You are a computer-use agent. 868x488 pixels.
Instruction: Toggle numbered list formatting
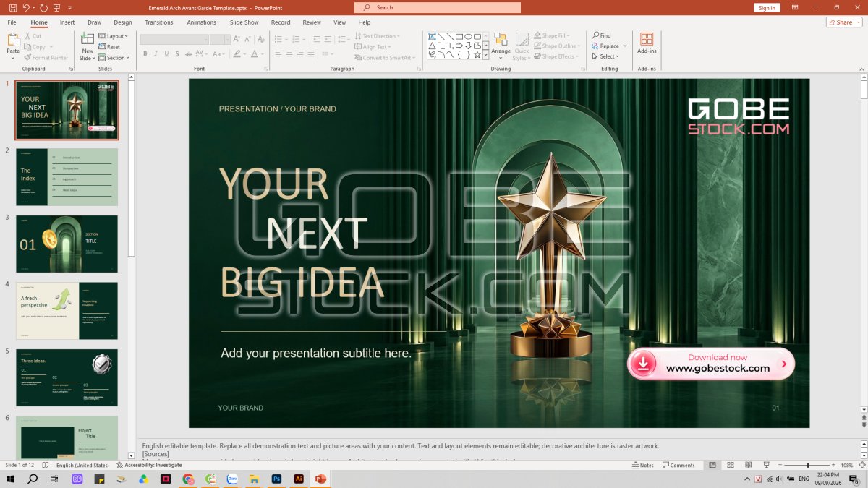click(297, 39)
